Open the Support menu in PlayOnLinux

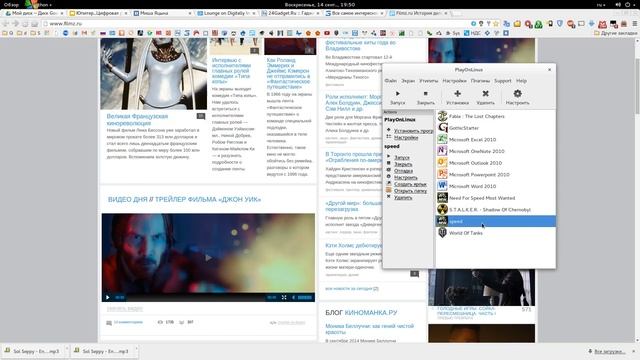(x=502, y=81)
